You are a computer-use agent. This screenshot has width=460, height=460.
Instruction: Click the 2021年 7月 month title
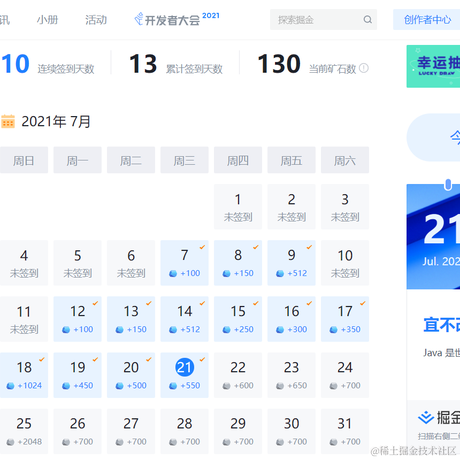tap(56, 121)
